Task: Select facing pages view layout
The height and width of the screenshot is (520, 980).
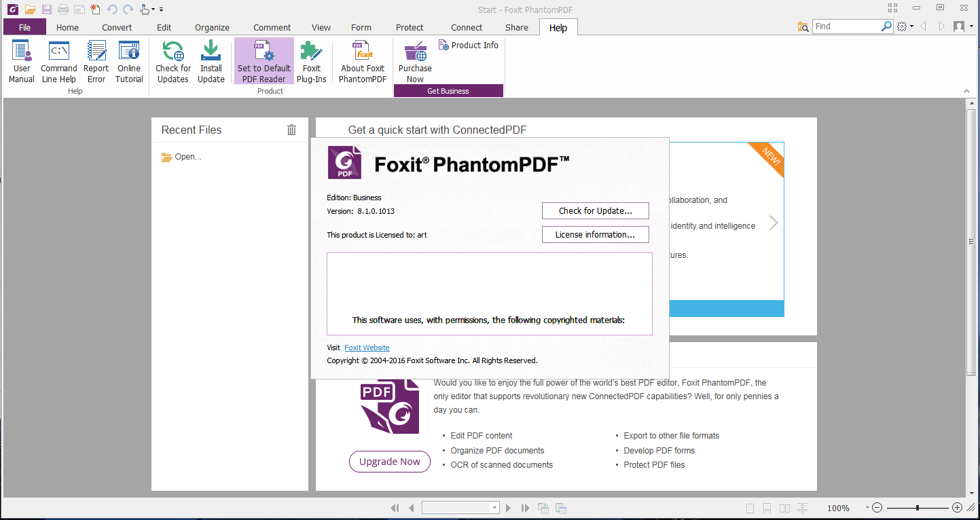Action: click(x=784, y=508)
